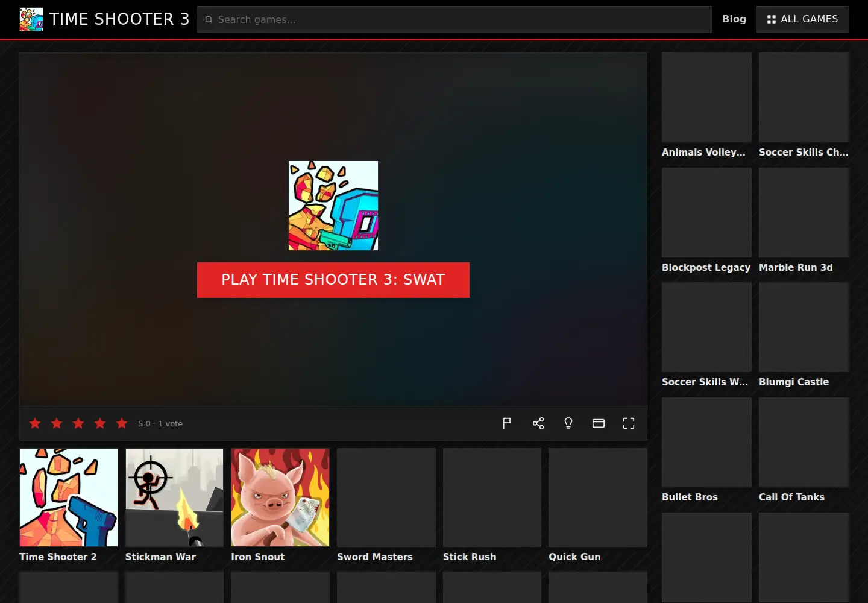
Task: Click the TIME SHOOTER 3 site title
Action: tap(119, 19)
